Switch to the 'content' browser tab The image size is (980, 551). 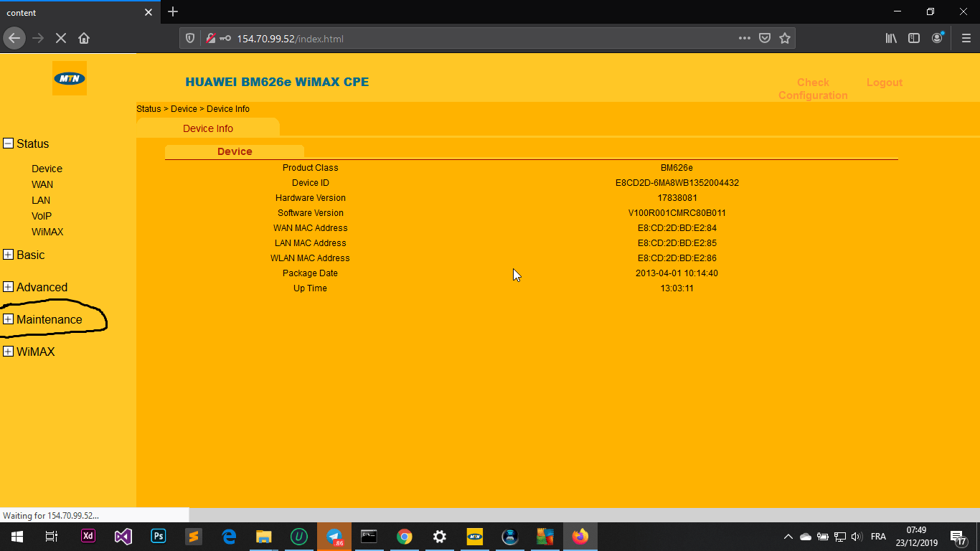[79, 12]
